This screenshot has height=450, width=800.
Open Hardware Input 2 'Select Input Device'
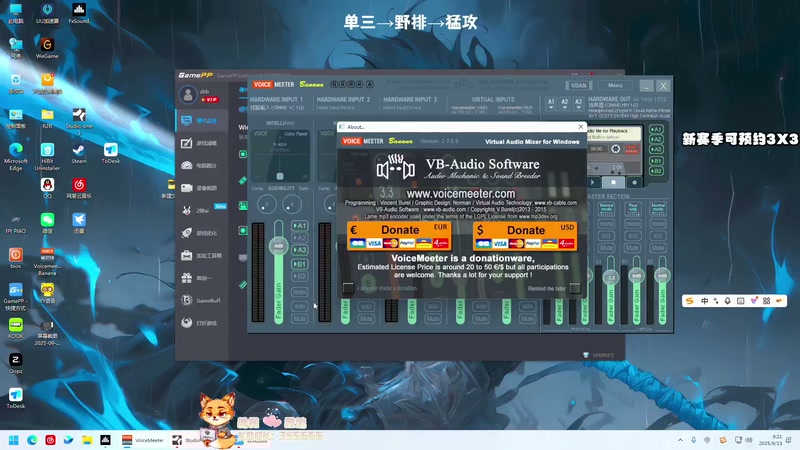[336, 108]
